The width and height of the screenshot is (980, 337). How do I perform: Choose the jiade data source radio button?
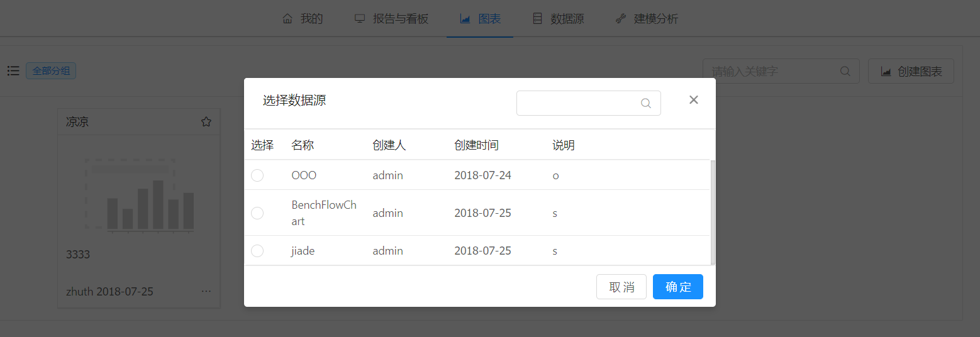[x=257, y=251]
